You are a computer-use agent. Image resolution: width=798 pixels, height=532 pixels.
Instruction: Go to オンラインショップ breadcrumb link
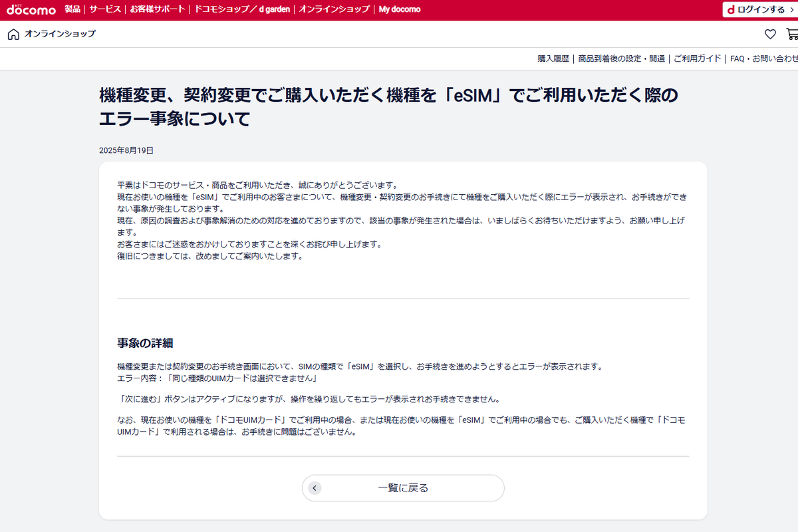[60, 34]
